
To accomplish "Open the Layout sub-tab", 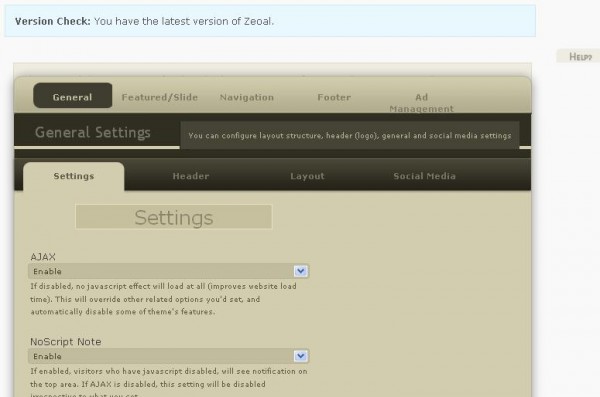I will [307, 176].
